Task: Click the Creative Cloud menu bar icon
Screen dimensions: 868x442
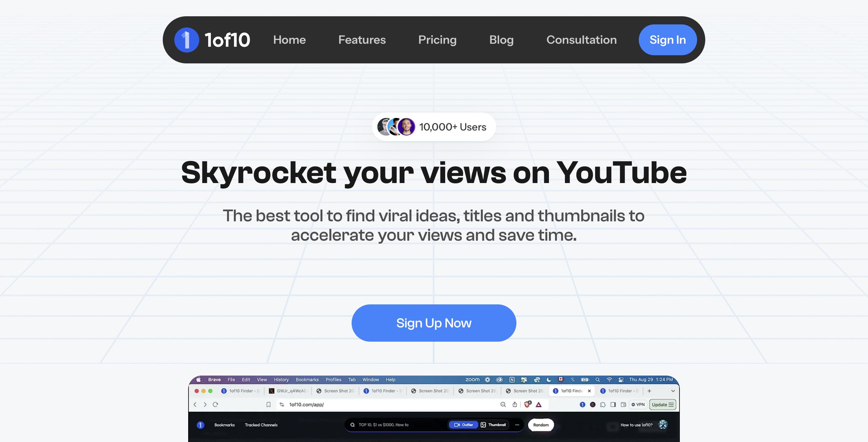Action: [x=499, y=380]
